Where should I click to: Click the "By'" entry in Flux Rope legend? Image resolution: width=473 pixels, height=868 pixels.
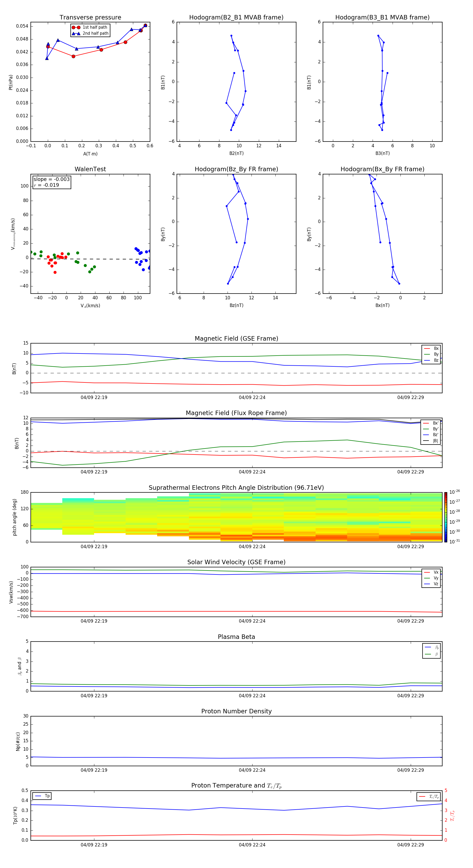tap(431, 429)
